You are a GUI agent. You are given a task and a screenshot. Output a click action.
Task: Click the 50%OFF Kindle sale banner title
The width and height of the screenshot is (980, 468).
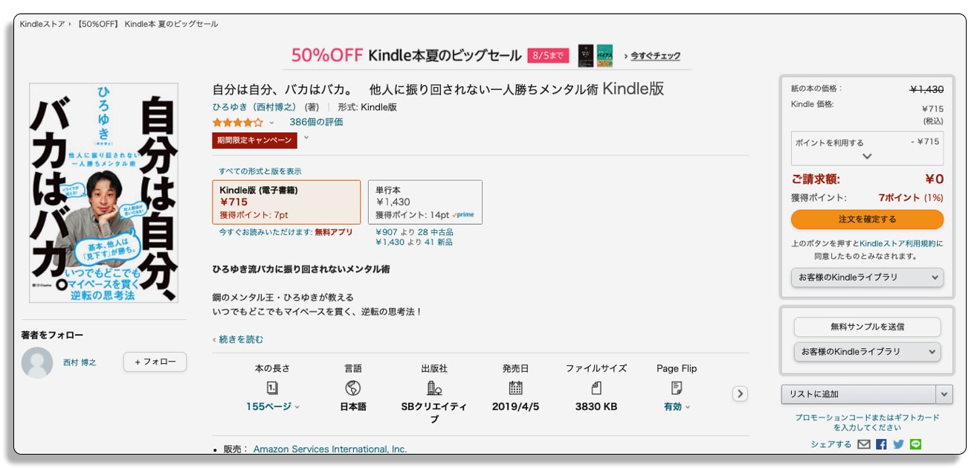tap(407, 55)
